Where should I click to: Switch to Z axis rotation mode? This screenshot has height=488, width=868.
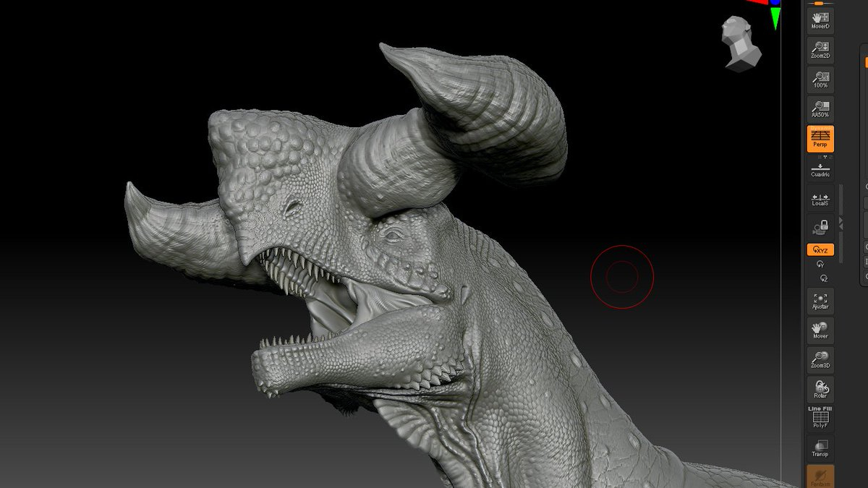(x=823, y=278)
